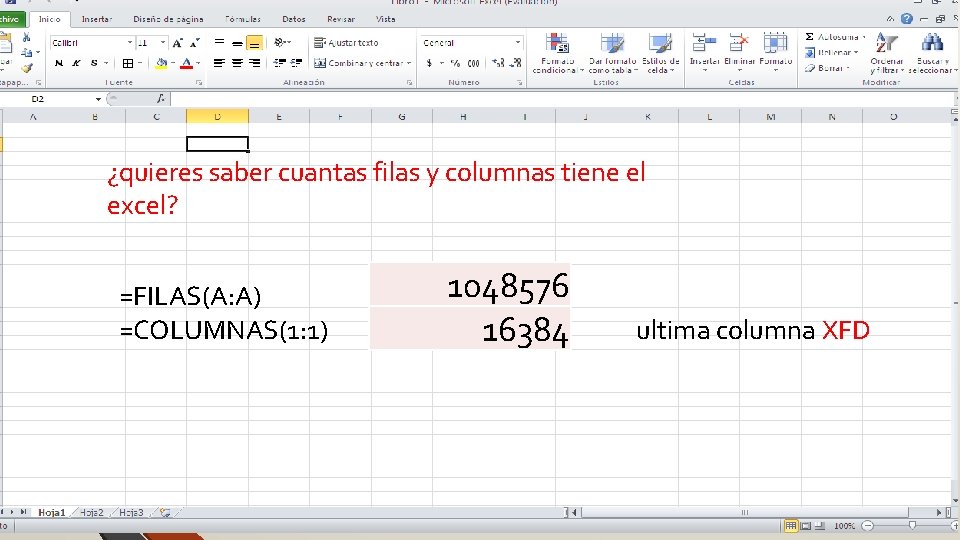Apply percent style format
Viewport: 960px width, 540px height.
(x=456, y=63)
